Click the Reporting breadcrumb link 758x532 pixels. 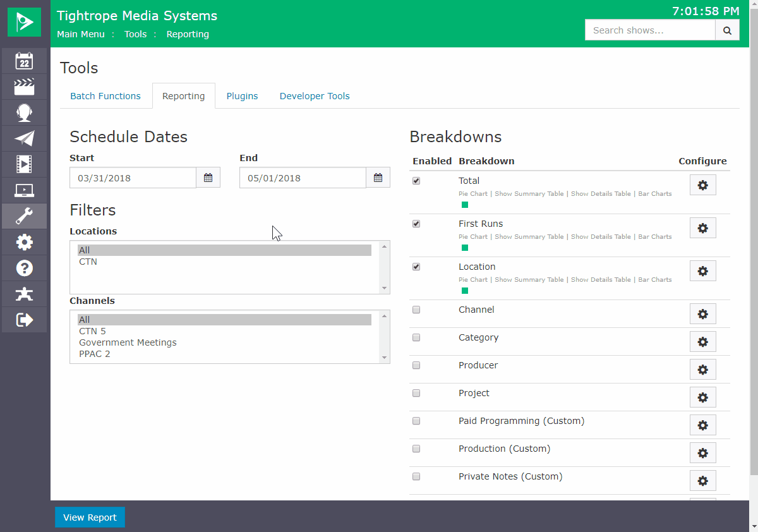point(188,34)
